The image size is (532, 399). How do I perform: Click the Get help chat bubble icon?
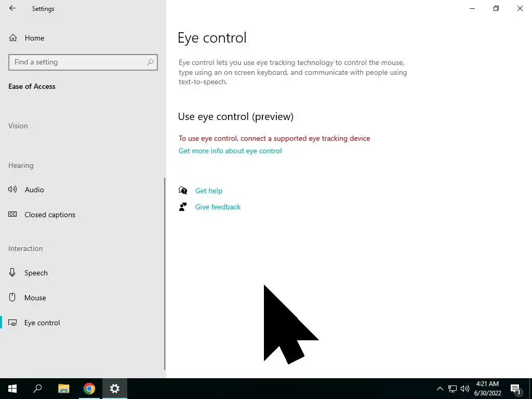pyautogui.click(x=183, y=190)
